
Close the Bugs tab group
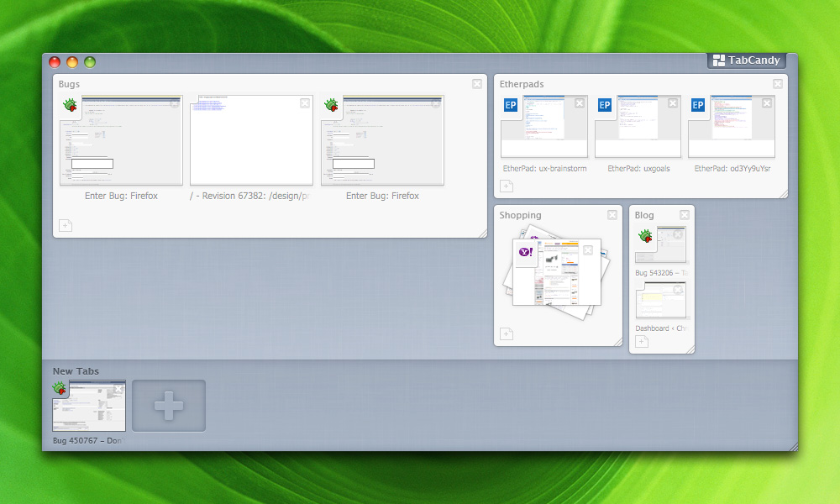click(477, 84)
